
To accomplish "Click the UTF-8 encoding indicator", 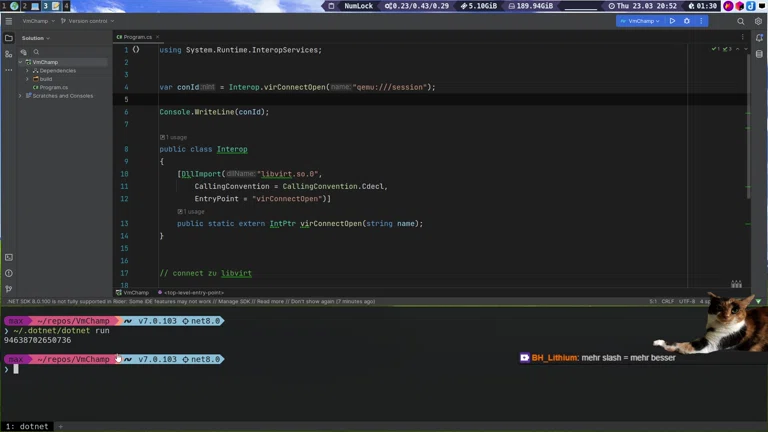I will 687,301.
